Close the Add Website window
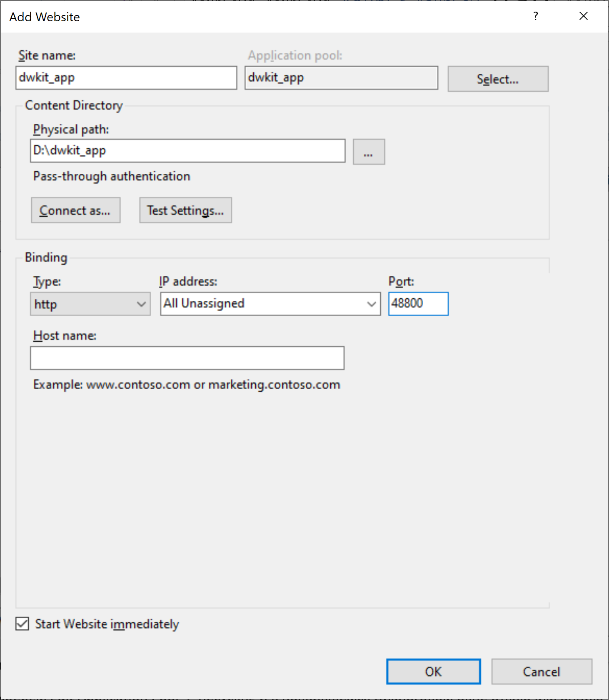The height and width of the screenshot is (700, 609). (x=584, y=16)
